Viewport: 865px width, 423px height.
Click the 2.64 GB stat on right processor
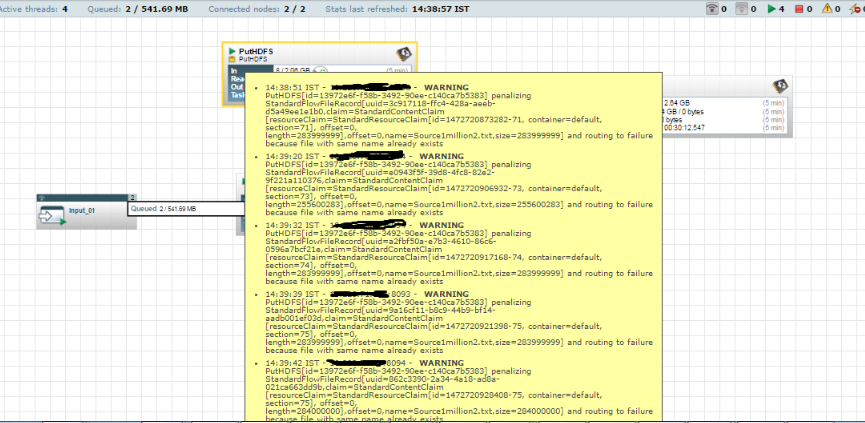[676, 103]
